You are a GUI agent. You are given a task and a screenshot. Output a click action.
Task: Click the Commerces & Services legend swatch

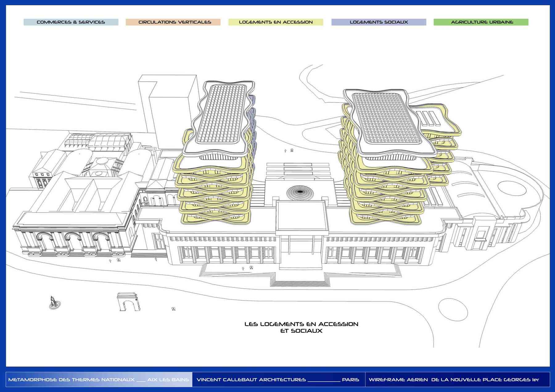click(x=71, y=22)
